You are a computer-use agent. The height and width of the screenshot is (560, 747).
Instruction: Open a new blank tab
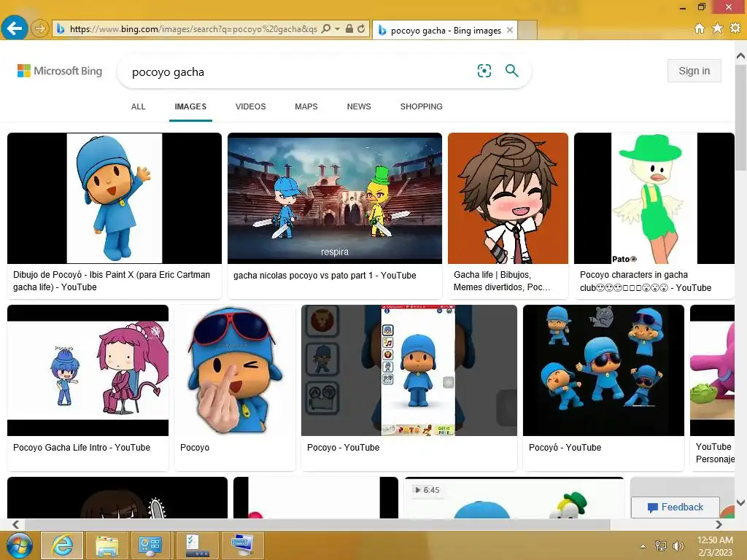click(527, 30)
